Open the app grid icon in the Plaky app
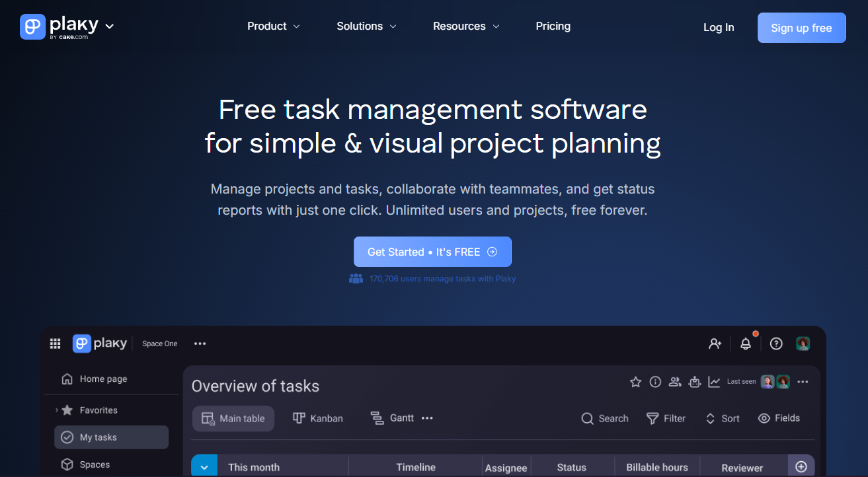 (56, 344)
